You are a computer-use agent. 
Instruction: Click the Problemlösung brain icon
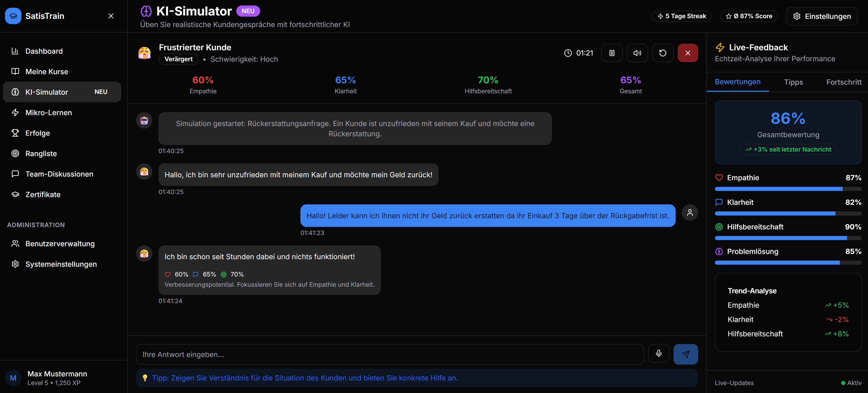point(719,251)
